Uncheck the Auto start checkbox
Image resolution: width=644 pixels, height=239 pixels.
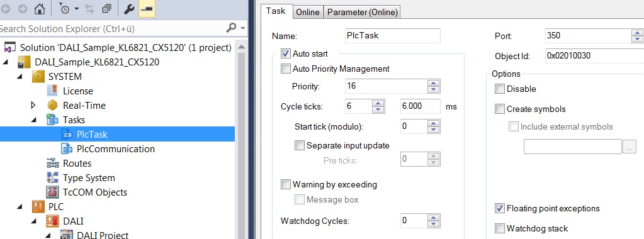(285, 53)
